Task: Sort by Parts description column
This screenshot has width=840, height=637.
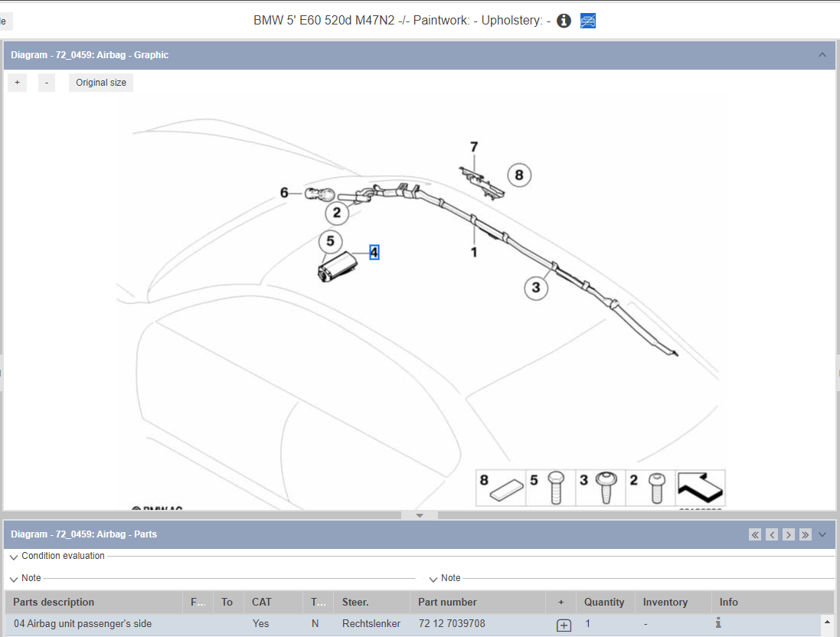Action: [94, 603]
